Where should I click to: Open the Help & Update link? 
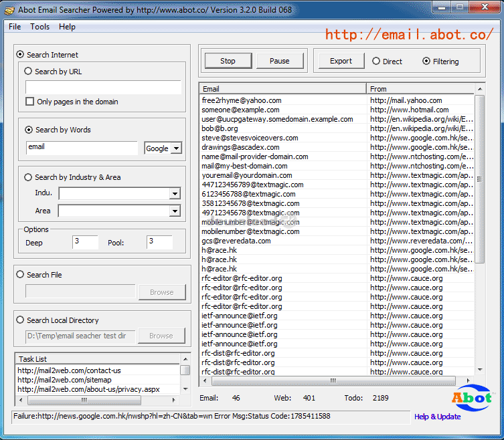[x=438, y=417]
